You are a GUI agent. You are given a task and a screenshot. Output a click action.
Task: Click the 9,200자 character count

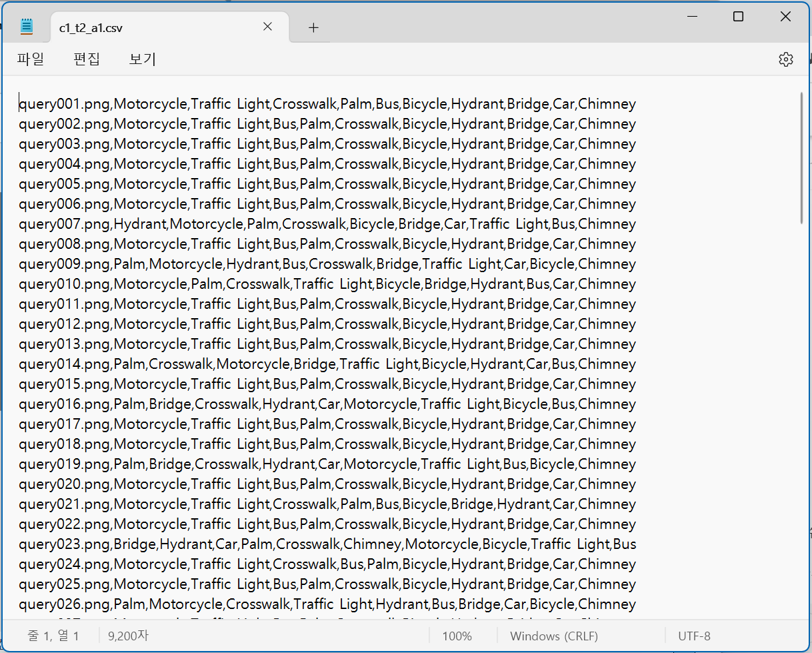[129, 636]
